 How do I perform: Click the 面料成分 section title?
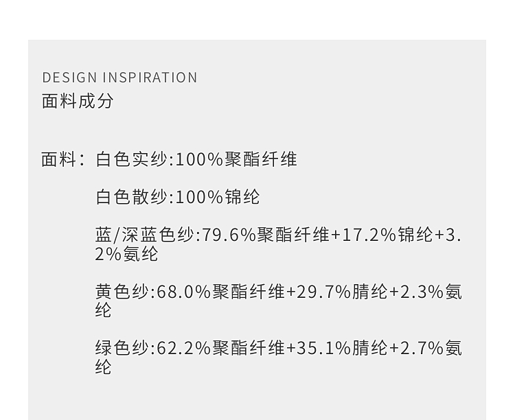(78, 101)
